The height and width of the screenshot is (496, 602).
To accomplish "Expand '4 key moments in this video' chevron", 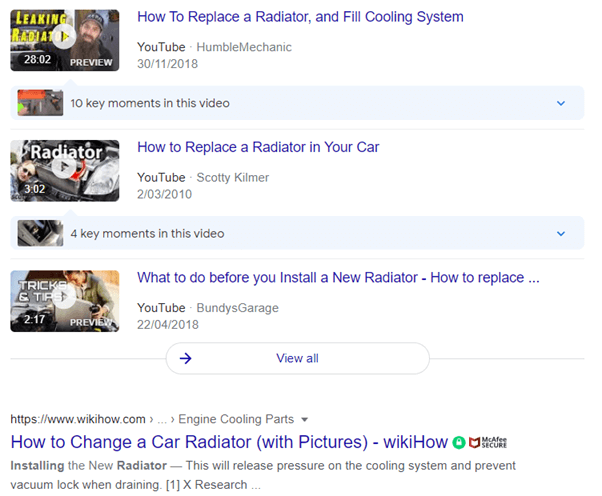I will (x=561, y=233).
